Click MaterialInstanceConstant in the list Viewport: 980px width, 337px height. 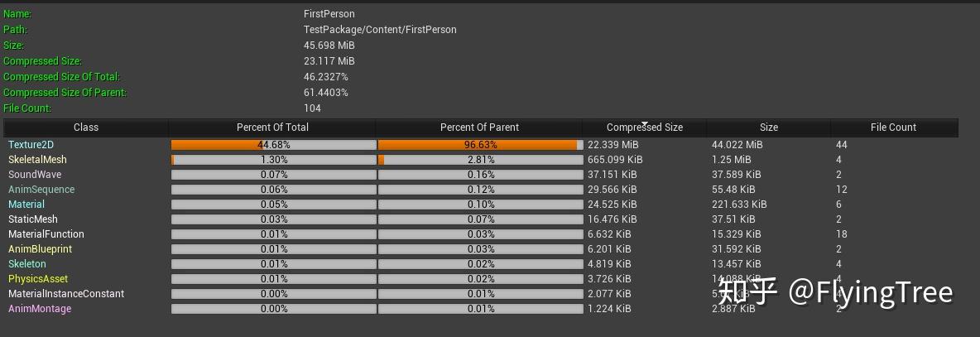[x=66, y=294]
